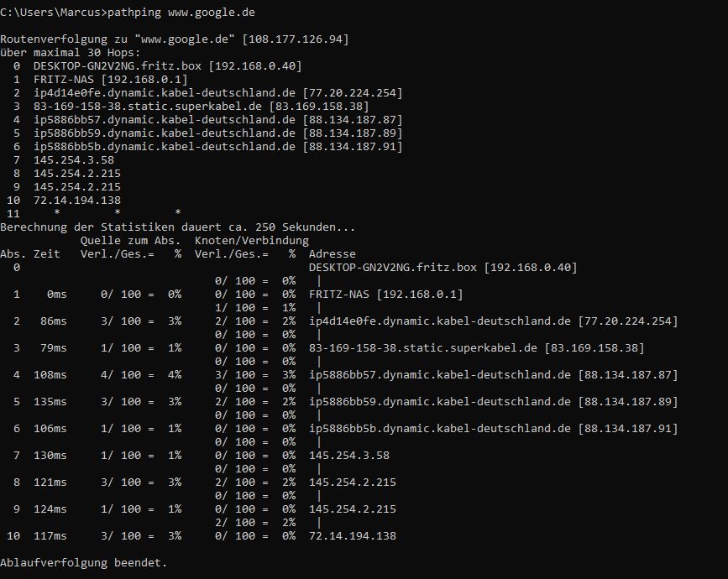Viewport: 728px width, 579px height.
Task: Click the "Quelle zum Abs." column heading
Action: [130, 241]
